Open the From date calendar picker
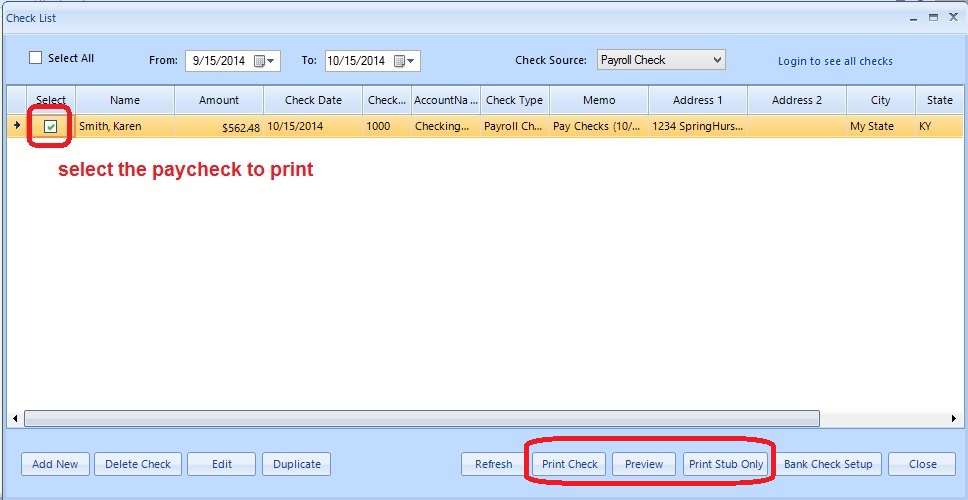968x500 pixels. click(x=264, y=61)
